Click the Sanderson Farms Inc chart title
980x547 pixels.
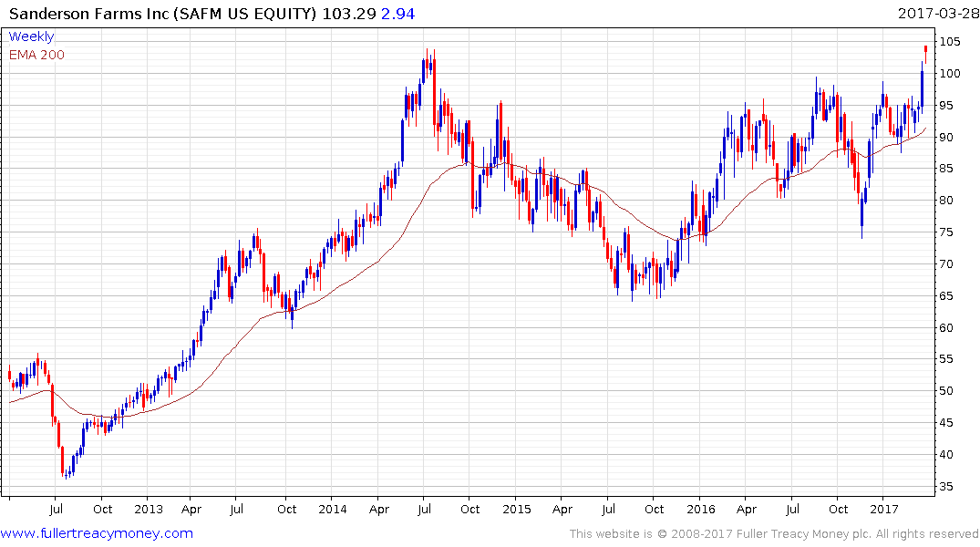tap(162, 13)
